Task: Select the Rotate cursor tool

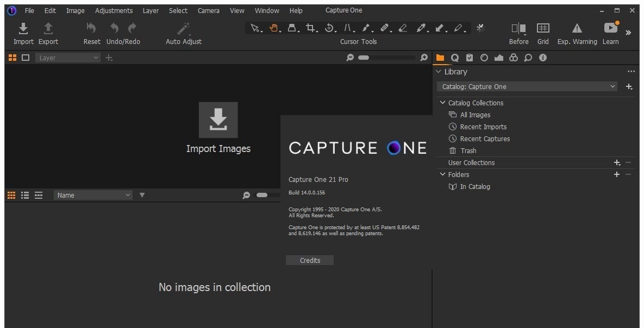Action: point(329,28)
